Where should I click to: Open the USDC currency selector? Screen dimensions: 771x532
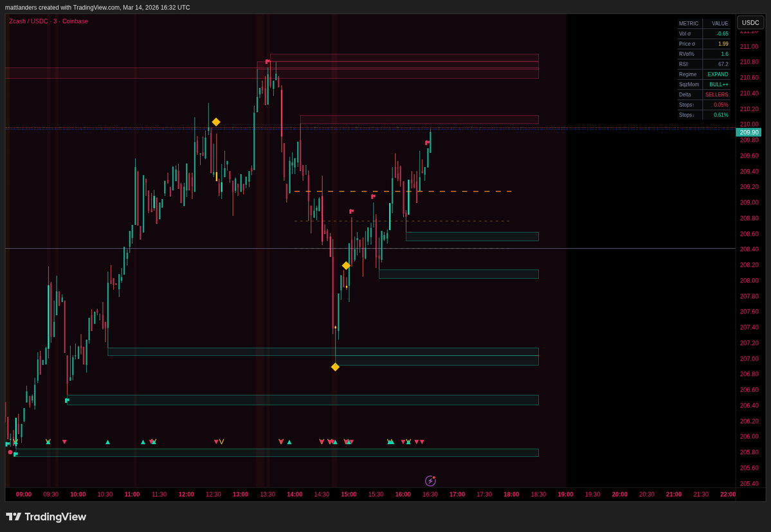(x=750, y=22)
